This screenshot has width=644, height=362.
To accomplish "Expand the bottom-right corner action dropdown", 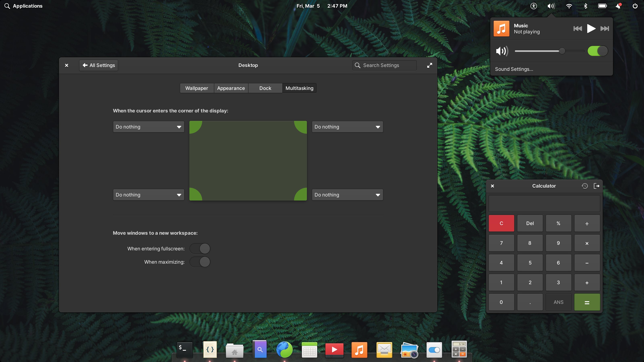I will (347, 195).
